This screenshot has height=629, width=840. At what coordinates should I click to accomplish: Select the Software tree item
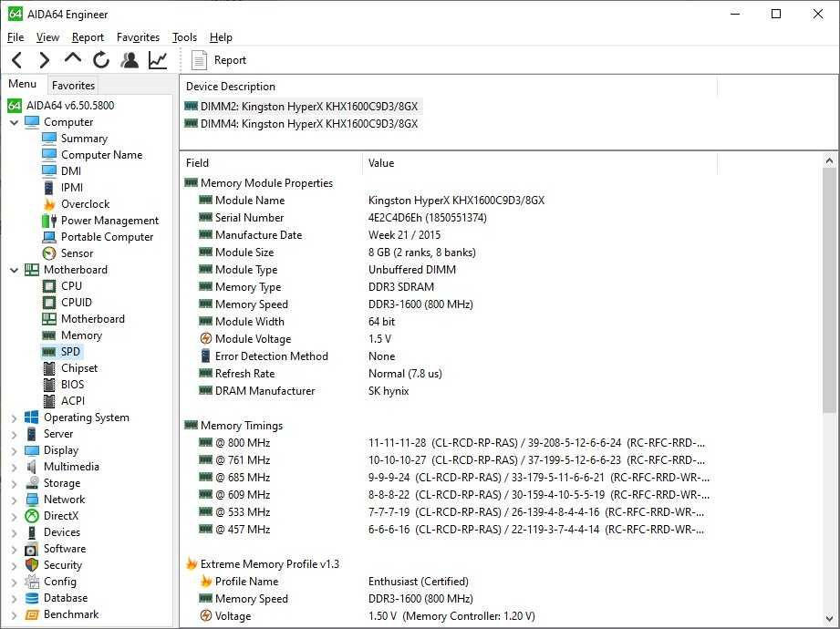point(64,549)
